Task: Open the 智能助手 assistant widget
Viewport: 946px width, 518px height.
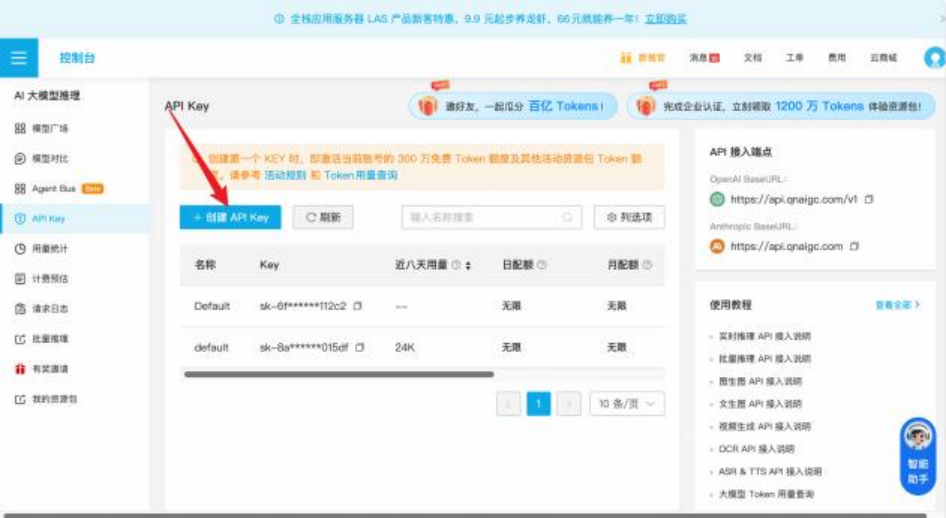Action: point(918,455)
